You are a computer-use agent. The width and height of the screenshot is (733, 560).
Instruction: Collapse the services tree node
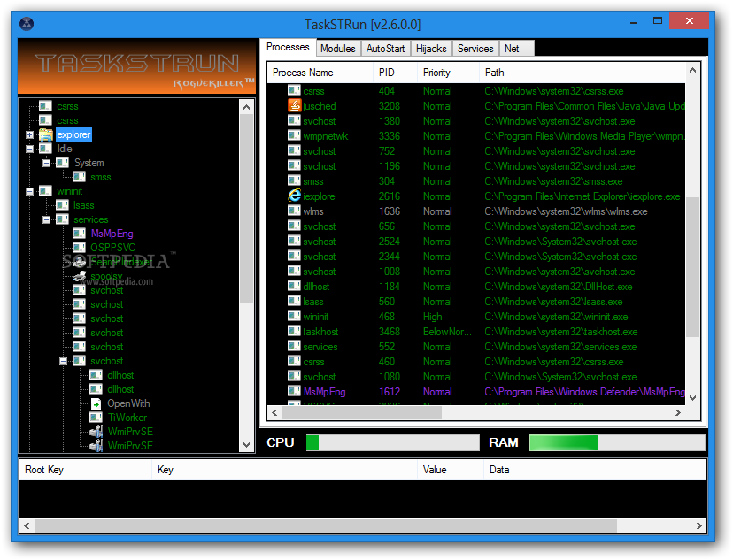[46, 219]
